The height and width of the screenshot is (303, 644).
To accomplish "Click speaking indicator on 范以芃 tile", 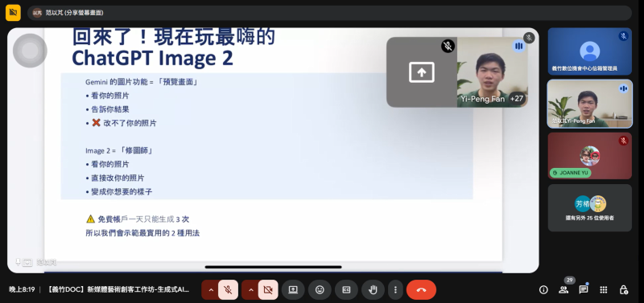I will pos(623,88).
